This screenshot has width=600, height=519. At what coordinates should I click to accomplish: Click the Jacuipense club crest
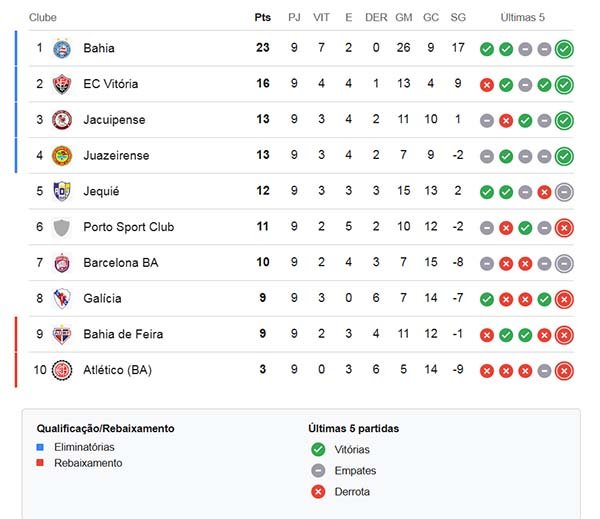click(62, 120)
